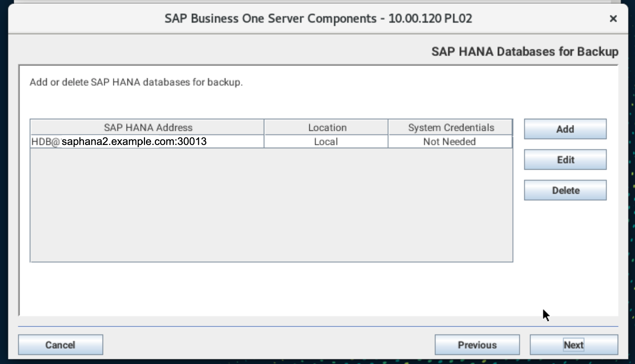Click the Location column header

click(x=327, y=127)
